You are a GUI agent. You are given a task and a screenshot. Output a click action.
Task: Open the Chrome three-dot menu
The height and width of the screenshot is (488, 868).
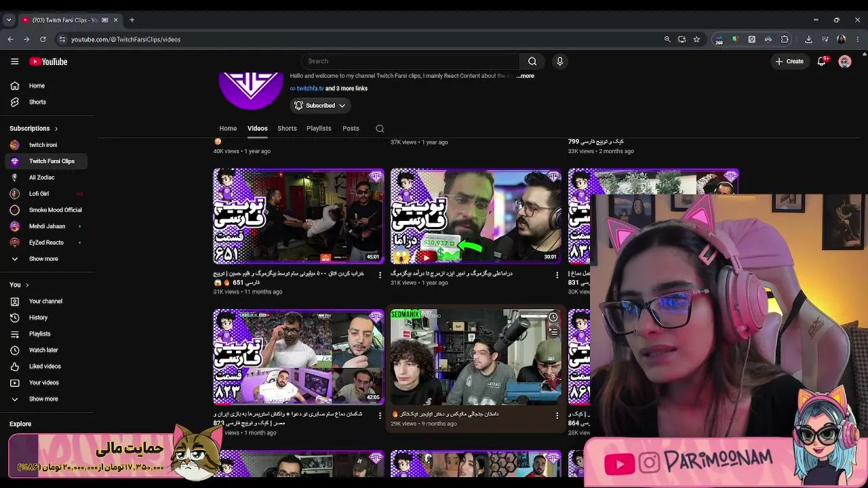tap(858, 39)
